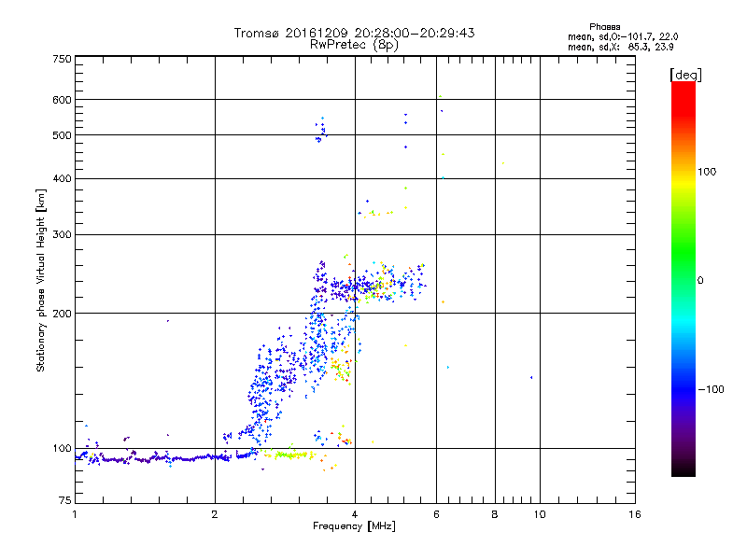Select the 'mean, sd,O:-101.7, 22.0' statistic line
This screenshot has height=560, width=747.
tap(623, 36)
